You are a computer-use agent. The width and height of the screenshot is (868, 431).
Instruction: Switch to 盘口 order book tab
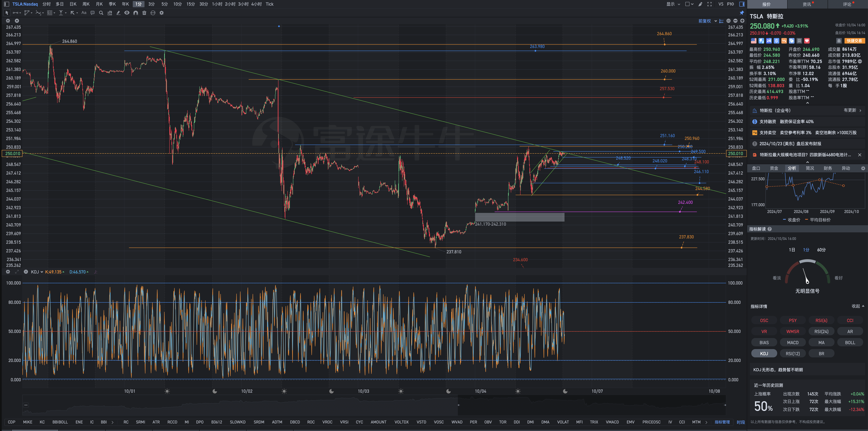[756, 168]
